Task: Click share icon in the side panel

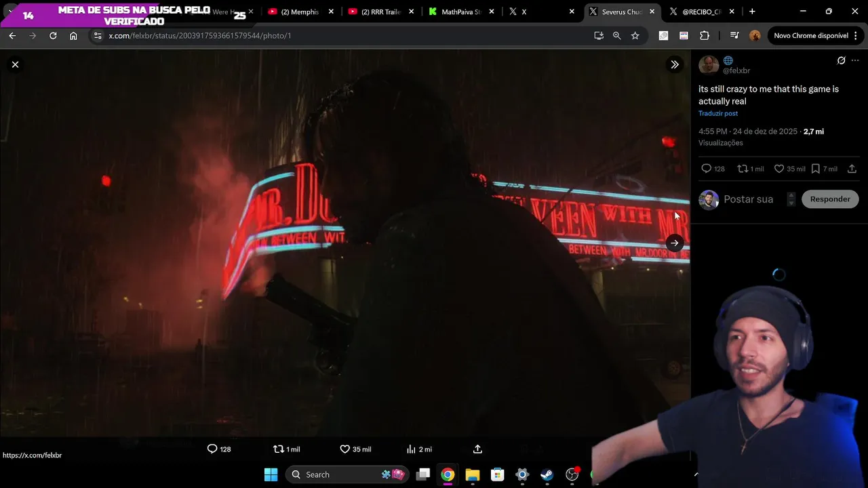Action: [852, 169]
